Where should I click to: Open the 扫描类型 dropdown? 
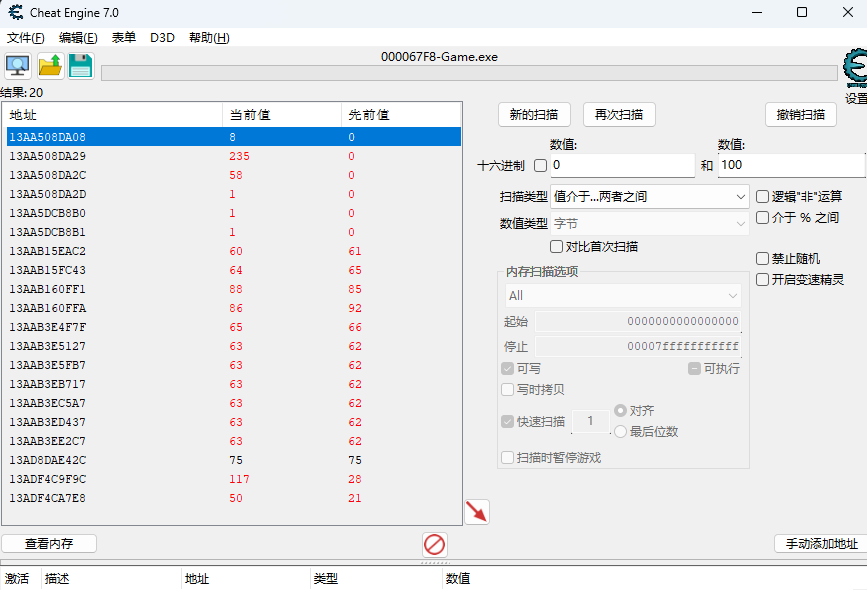tap(650, 196)
